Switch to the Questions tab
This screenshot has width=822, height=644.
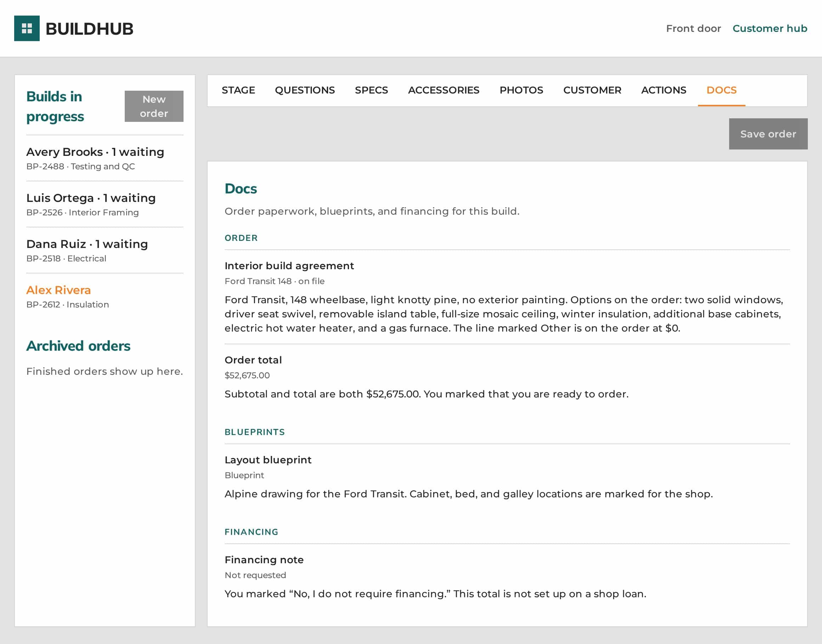coord(305,90)
